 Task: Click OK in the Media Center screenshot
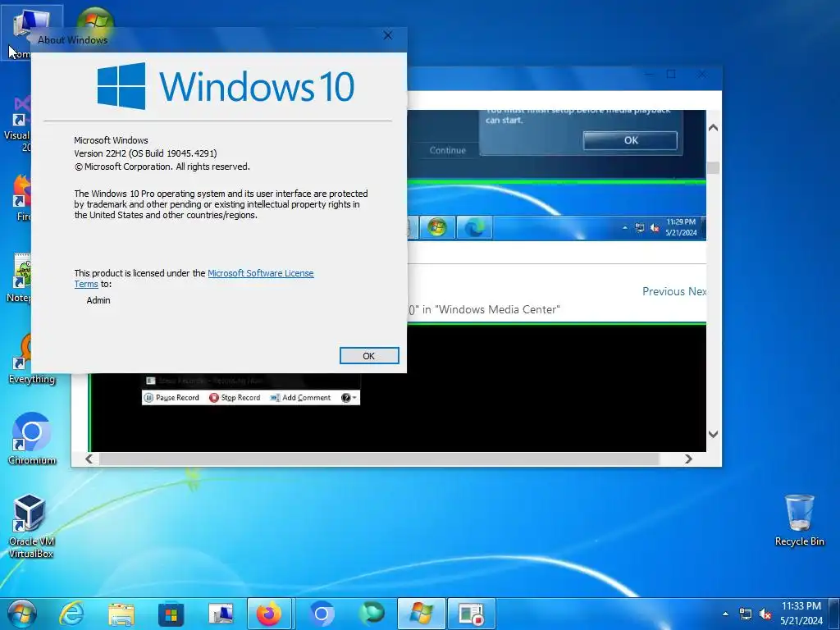point(630,140)
